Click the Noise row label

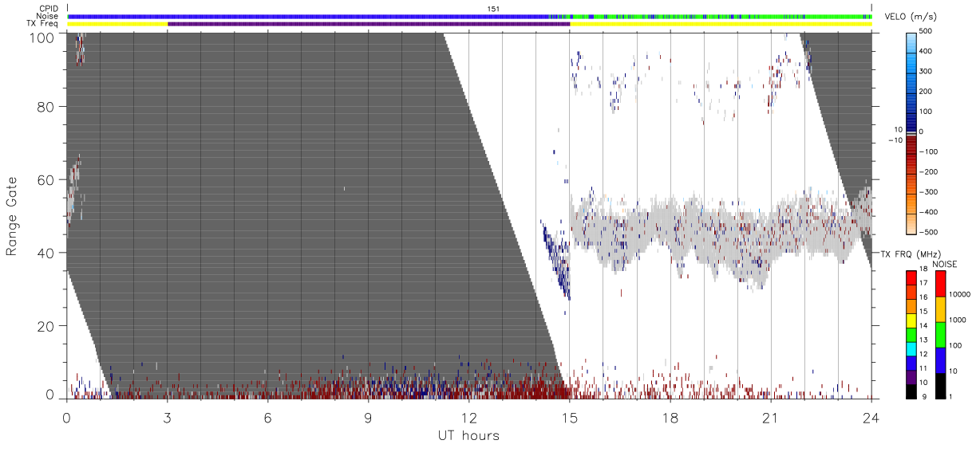47,16
